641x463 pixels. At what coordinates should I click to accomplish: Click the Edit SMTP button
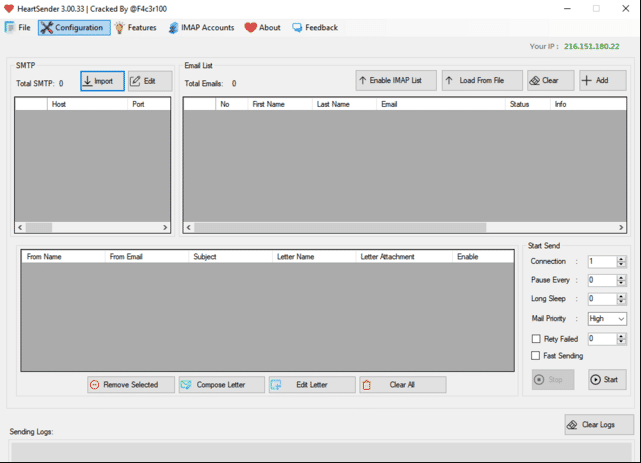(x=150, y=81)
